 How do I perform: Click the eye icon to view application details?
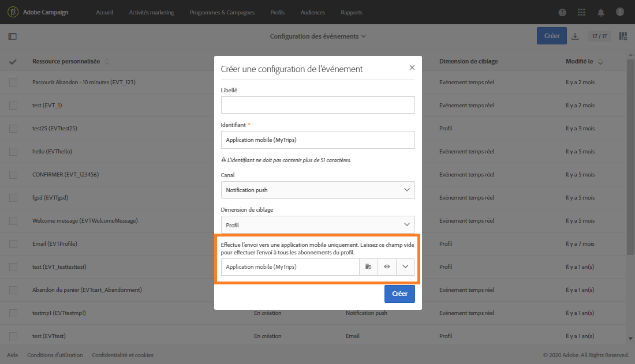[x=387, y=267]
